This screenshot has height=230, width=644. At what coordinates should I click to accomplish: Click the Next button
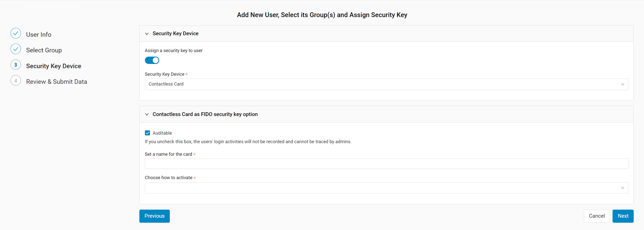coord(623,216)
